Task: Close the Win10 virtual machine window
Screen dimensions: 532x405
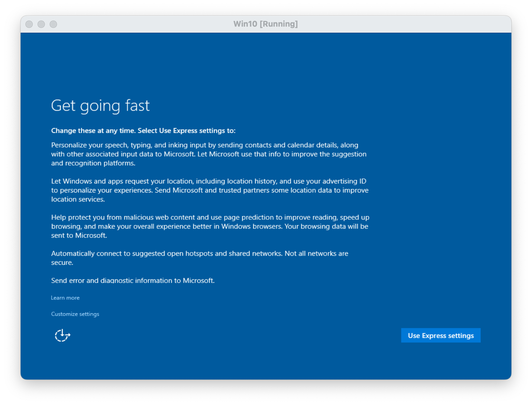Action: 29,24
